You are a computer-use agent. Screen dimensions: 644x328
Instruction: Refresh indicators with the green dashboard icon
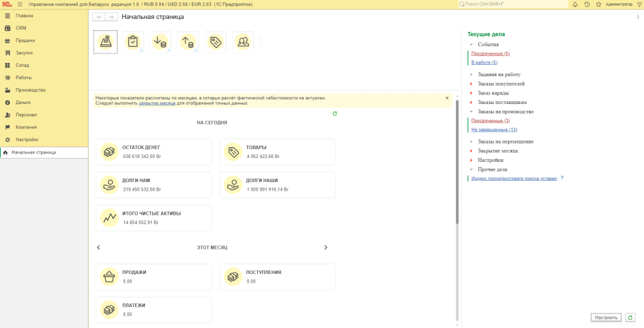click(335, 113)
